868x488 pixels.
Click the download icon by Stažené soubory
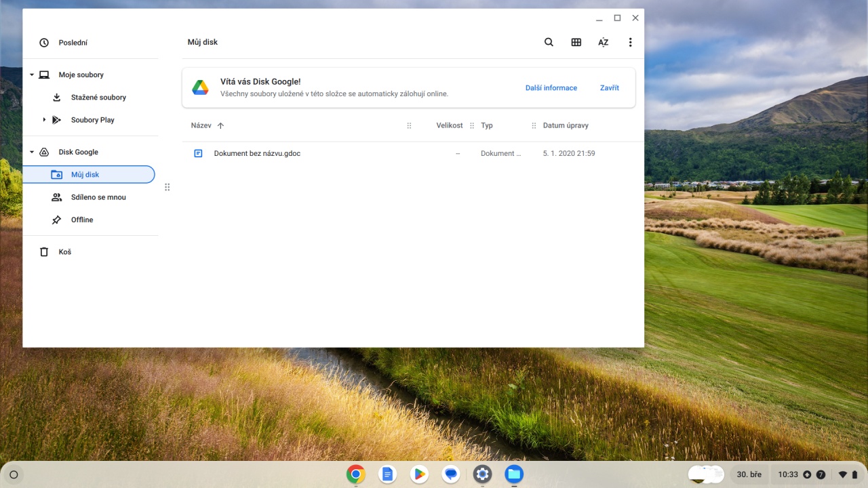(x=57, y=98)
